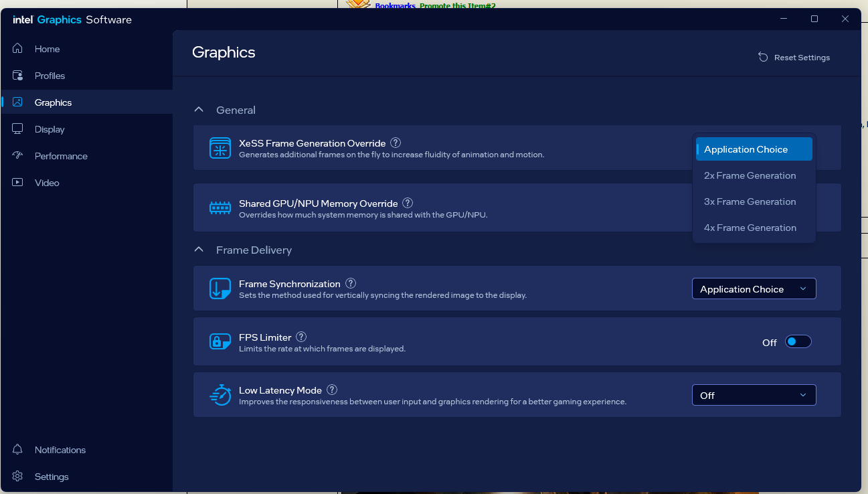
Task: Click Reset Settings button
Action: (794, 58)
